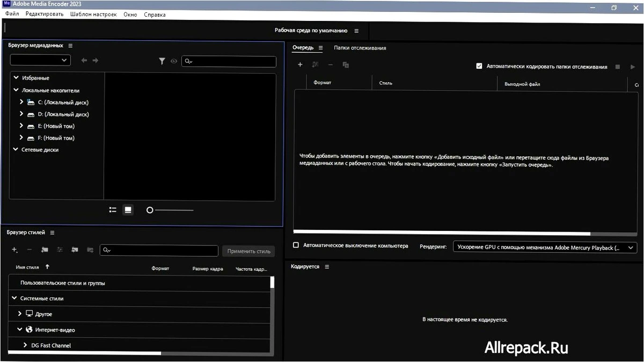Open the Шаблон настроек menu
This screenshot has height=362, width=644.
93,15
